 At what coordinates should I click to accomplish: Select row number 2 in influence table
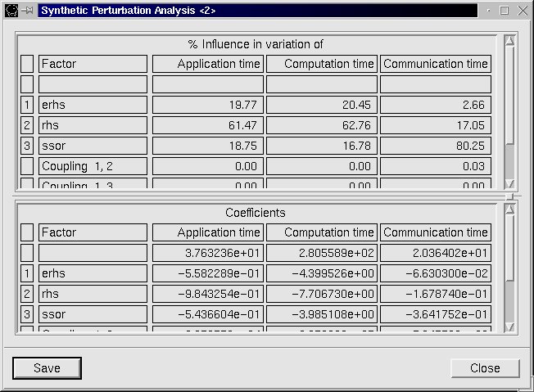coord(27,125)
